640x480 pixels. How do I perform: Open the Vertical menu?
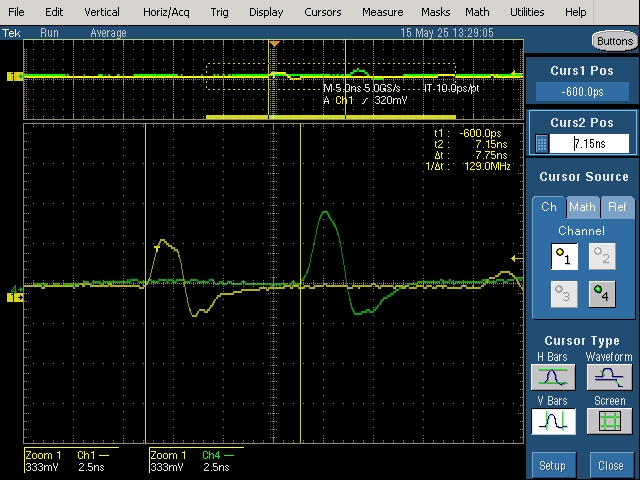(x=102, y=12)
